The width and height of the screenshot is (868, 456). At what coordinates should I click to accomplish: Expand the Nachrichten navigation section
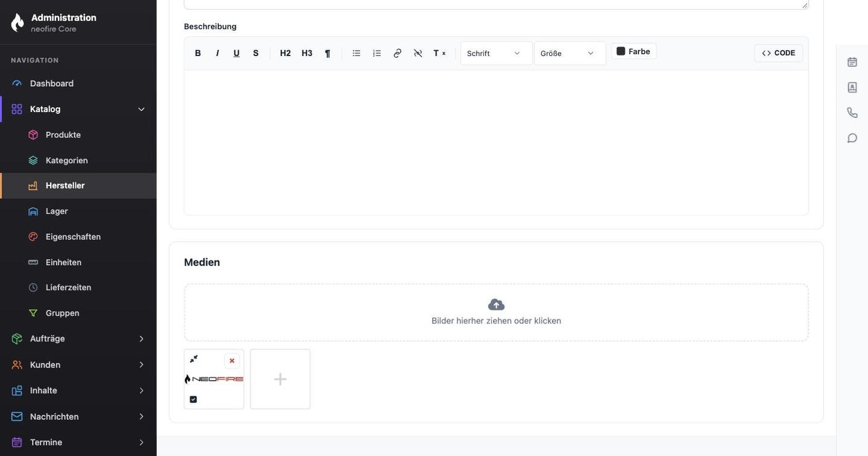point(78,417)
